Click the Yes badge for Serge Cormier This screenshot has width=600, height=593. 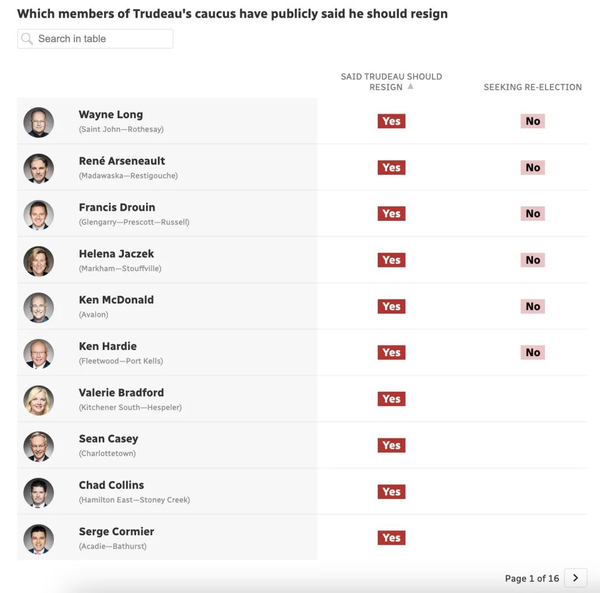coord(391,538)
